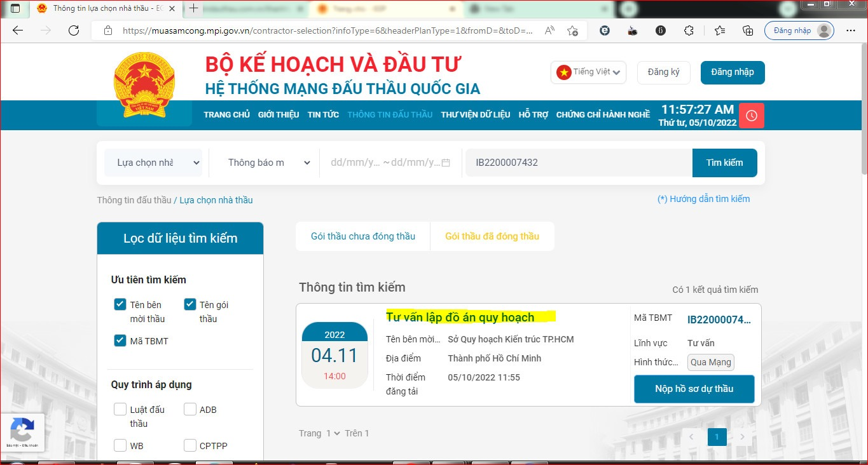Open the TIN TỨC menu item

coord(322,115)
